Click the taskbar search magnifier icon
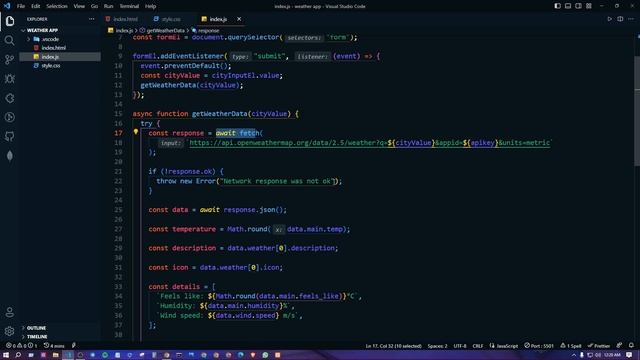Screen dimensions: 640x360 tap(18, 355)
